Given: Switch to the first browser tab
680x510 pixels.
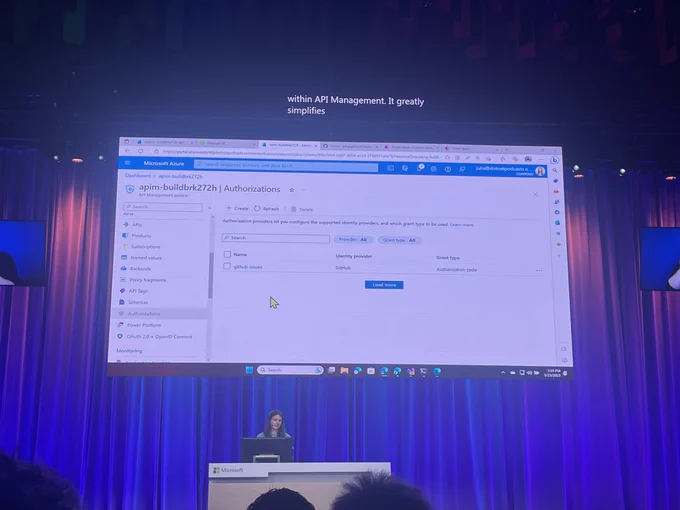Looking at the screenshot, I should pos(165,142).
